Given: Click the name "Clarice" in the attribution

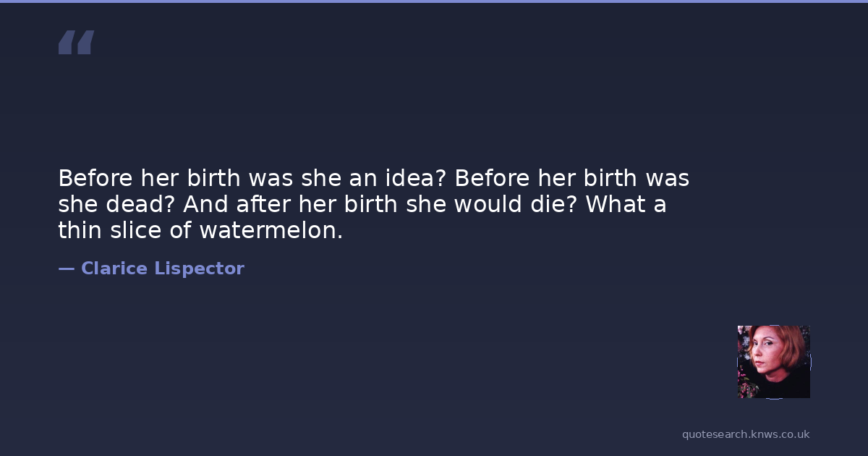Looking at the screenshot, I should (x=114, y=269).
